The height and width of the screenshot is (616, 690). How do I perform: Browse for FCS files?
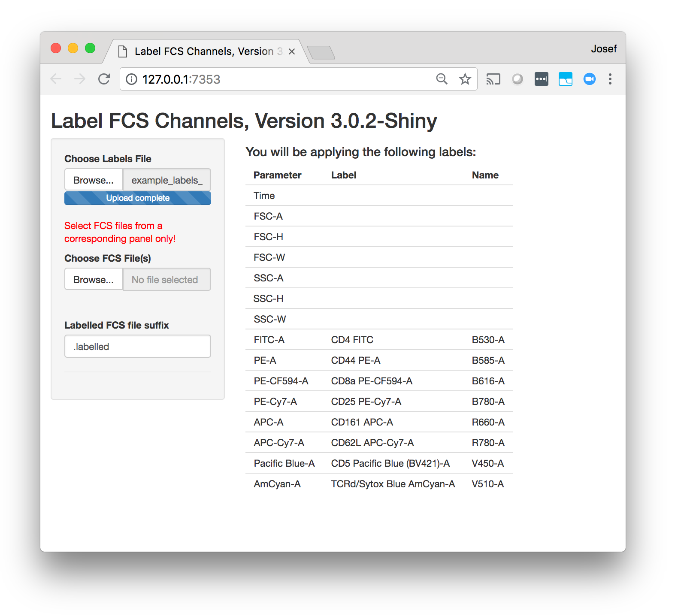pyautogui.click(x=94, y=280)
